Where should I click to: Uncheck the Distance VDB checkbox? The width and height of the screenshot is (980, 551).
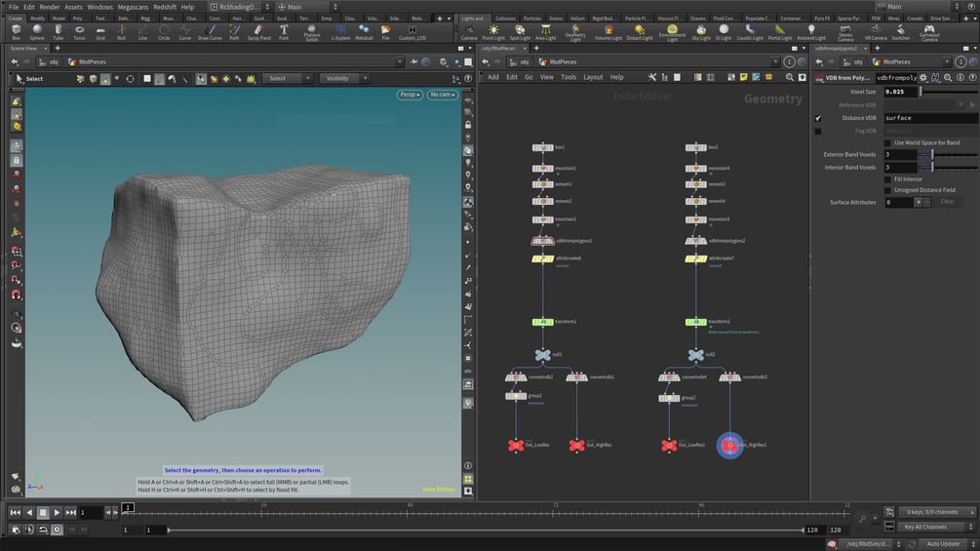pos(818,118)
